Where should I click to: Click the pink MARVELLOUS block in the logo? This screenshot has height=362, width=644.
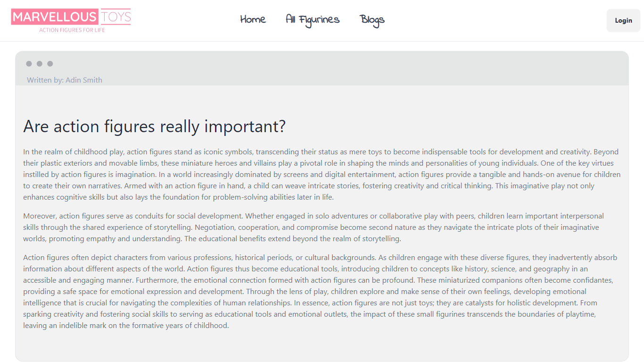[x=54, y=17]
